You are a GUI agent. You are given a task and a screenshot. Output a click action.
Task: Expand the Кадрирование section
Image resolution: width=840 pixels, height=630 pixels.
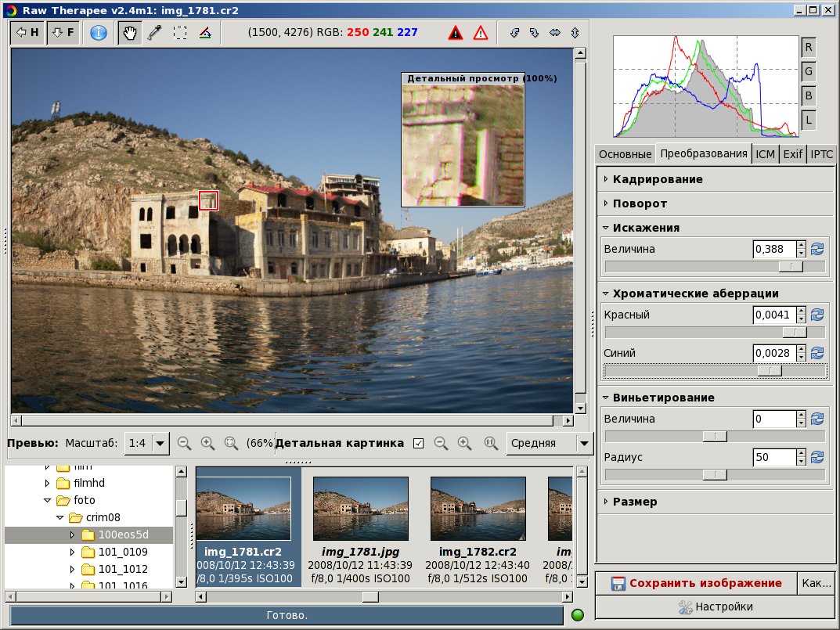pos(658,179)
